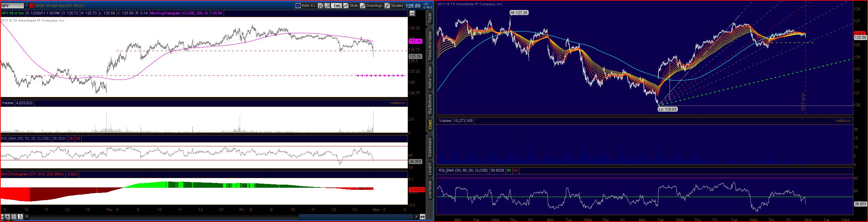Click the 125.59 last price label on left chart
The width and height of the screenshot is (868, 222).
(415, 56)
